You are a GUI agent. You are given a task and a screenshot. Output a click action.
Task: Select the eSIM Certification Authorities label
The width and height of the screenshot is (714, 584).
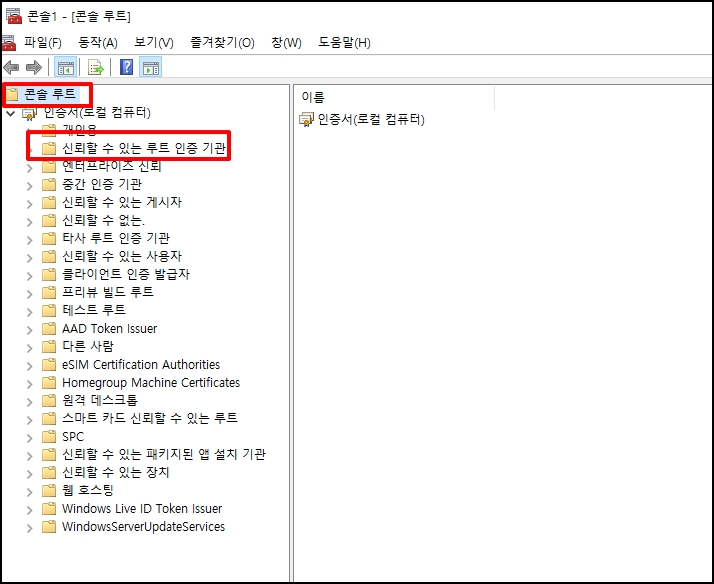[141, 365]
